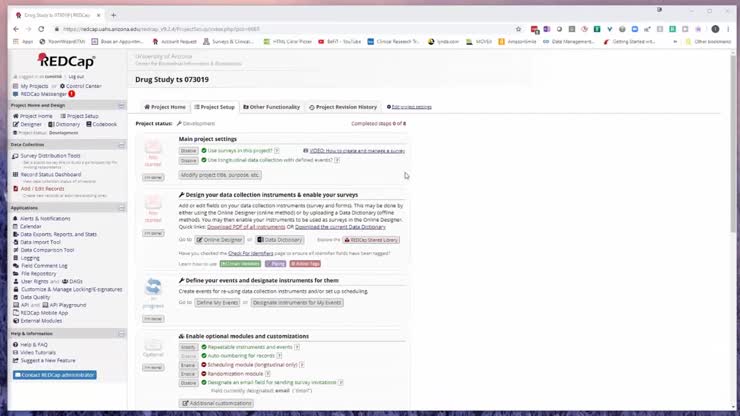The width and height of the screenshot is (740, 416).
Task: Open video on creating a survey
Action: pos(357,151)
